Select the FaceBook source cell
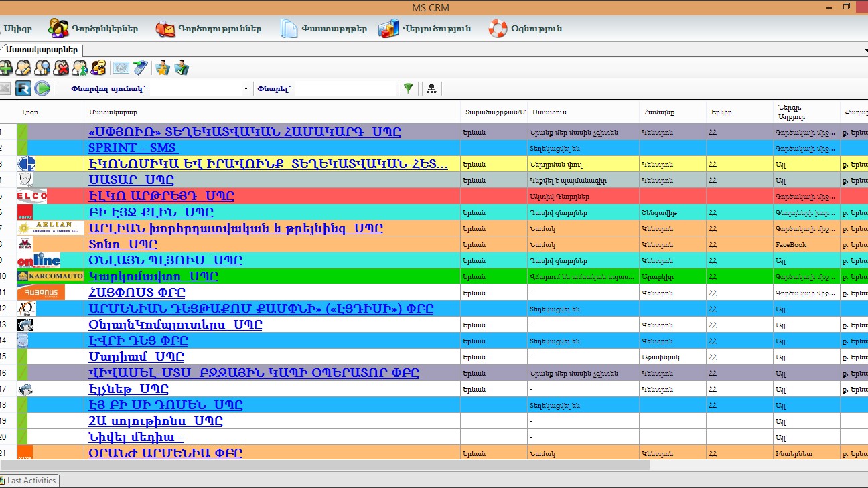 [x=806, y=244]
